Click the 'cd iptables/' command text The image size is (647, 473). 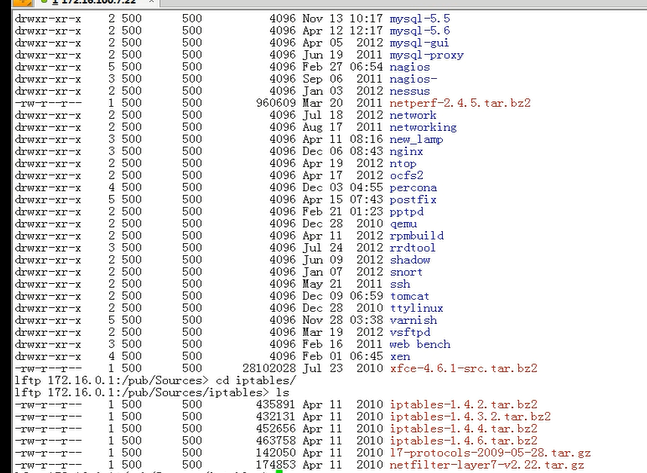[256, 380]
